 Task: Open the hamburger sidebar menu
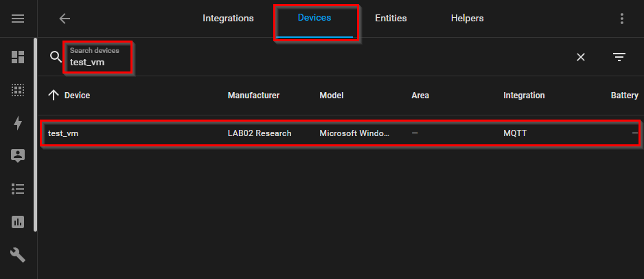click(18, 19)
